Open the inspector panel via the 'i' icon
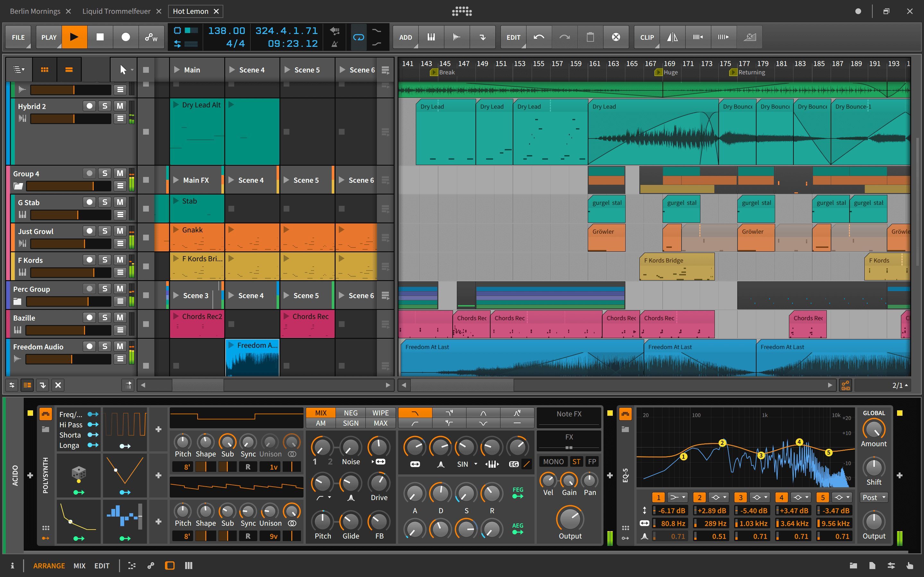924x577 pixels. tap(13, 565)
